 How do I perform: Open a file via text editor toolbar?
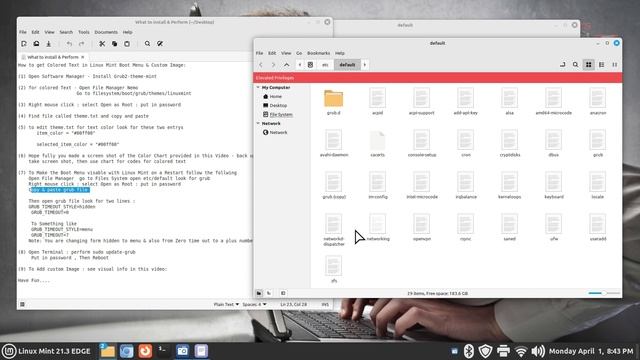[36, 44]
